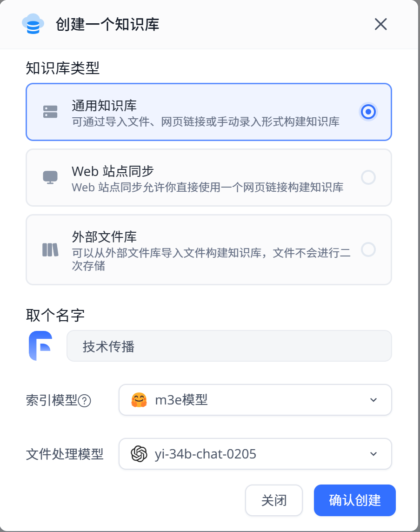Click the server icon beside 通用知识库
Viewport: 420px width, 532px height.
coord(50,112)
